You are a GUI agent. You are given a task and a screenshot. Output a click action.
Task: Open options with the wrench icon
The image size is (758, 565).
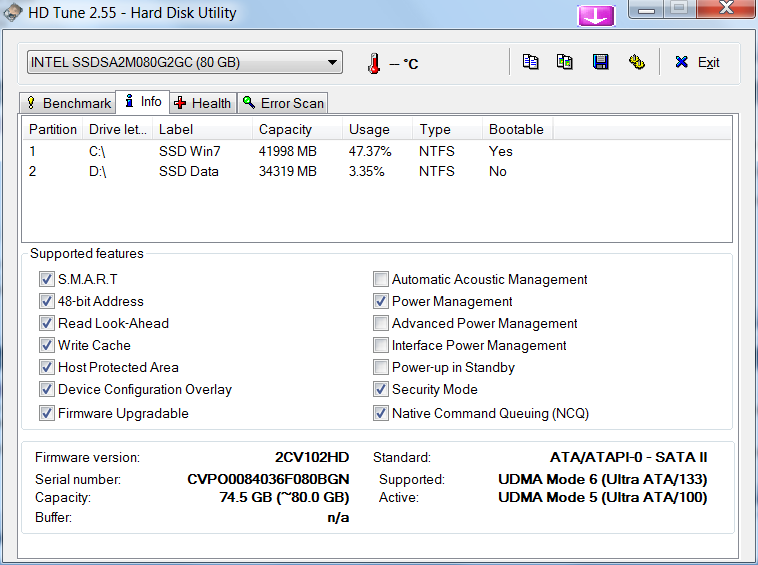click(637, 62)
